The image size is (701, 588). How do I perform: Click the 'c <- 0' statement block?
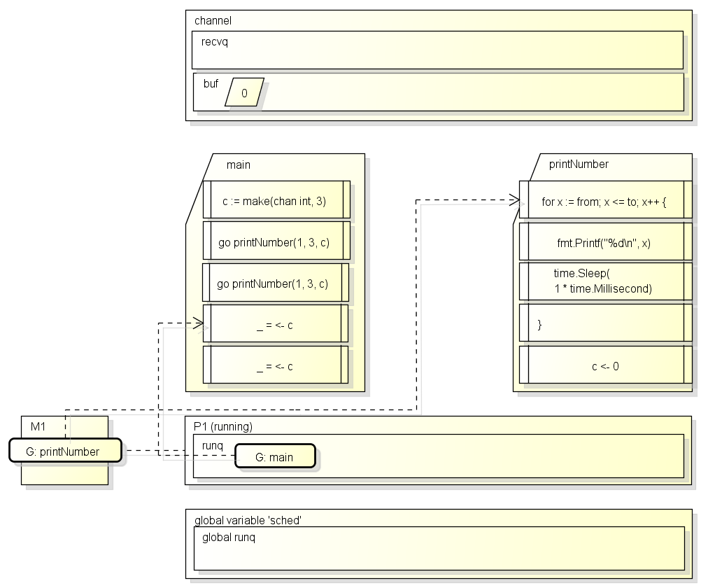[x=606, y=365]
